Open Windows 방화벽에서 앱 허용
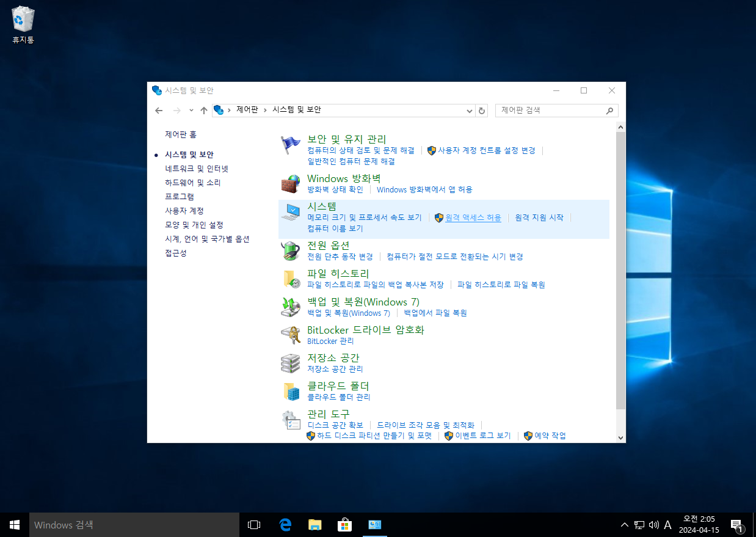The image size is (756, 537). 424,189
